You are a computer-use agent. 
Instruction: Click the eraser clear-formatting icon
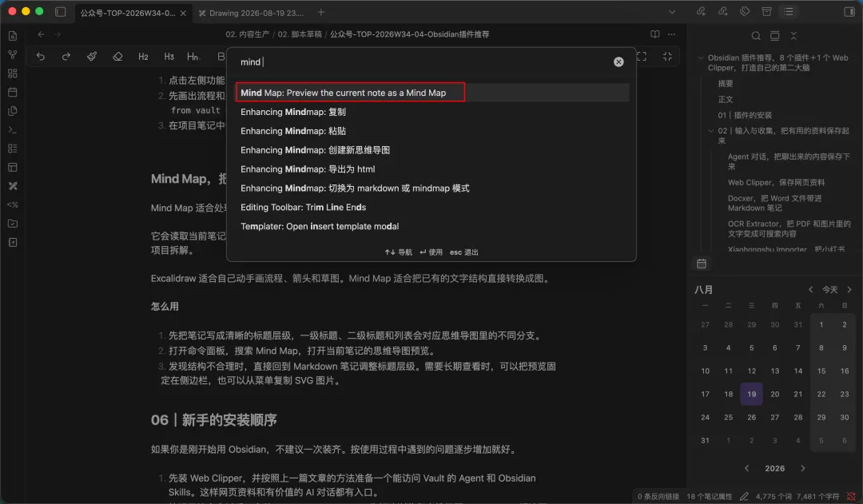117,56
